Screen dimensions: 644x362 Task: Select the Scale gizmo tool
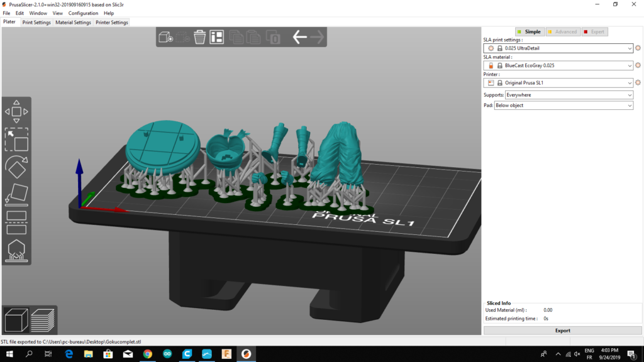pos(16,140)
